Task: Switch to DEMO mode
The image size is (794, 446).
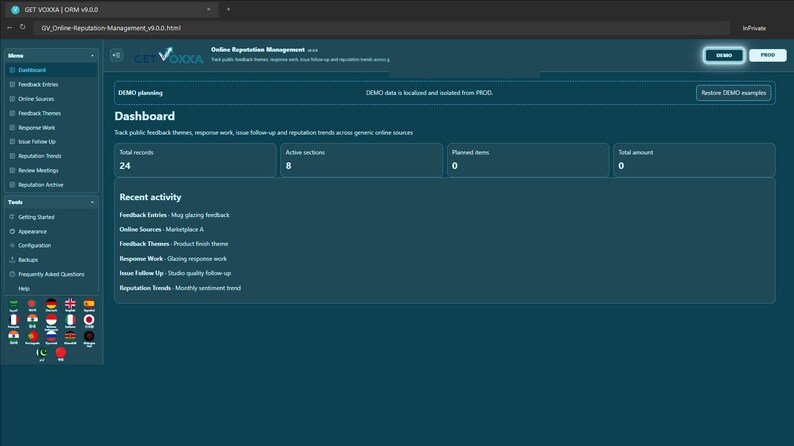Action: click(x=724, y=55)
